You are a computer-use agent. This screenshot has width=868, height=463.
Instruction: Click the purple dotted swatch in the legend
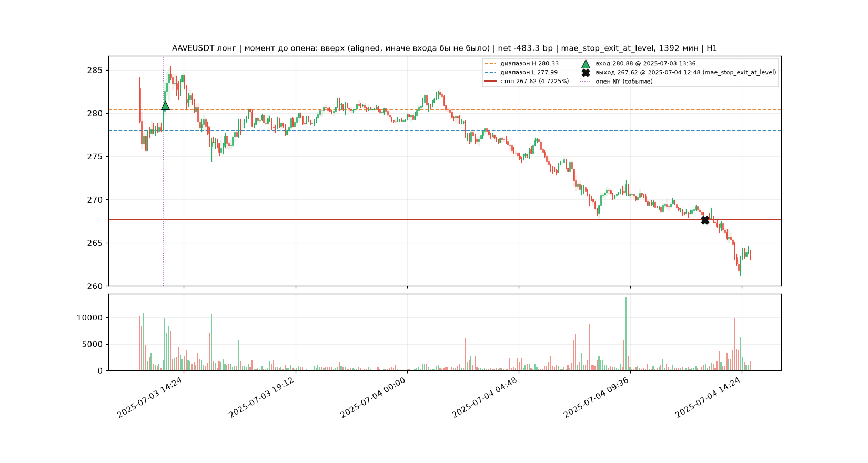[586, 82]
